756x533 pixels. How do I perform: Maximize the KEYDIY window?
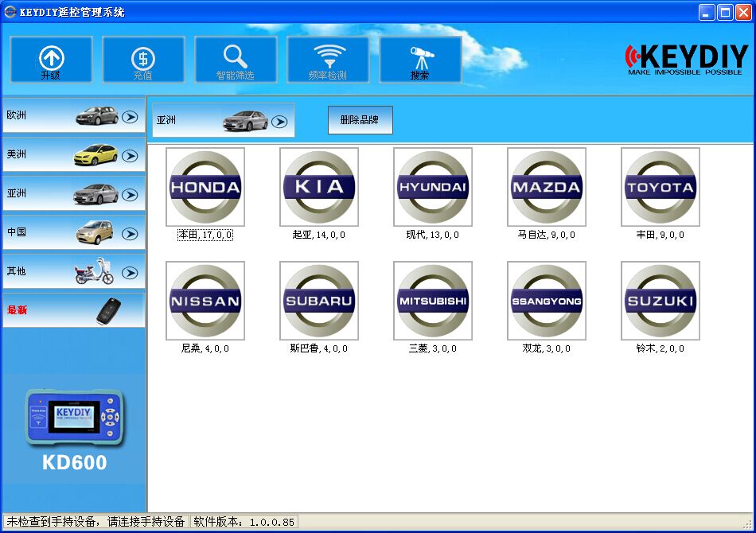point(725,13)
